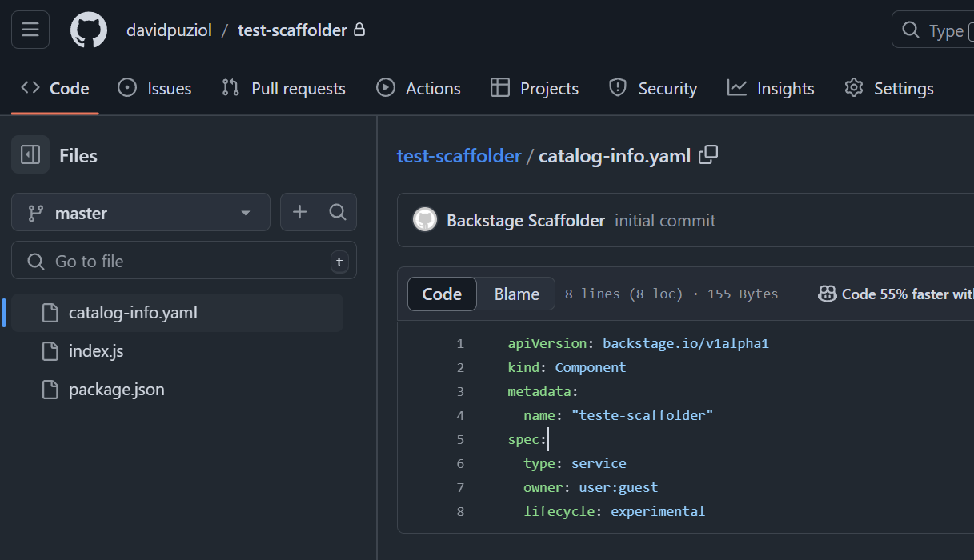974x560 pixels.
Task: Click the Copilot icon near Code 55% faster
Action: click(x=827, y=294)
